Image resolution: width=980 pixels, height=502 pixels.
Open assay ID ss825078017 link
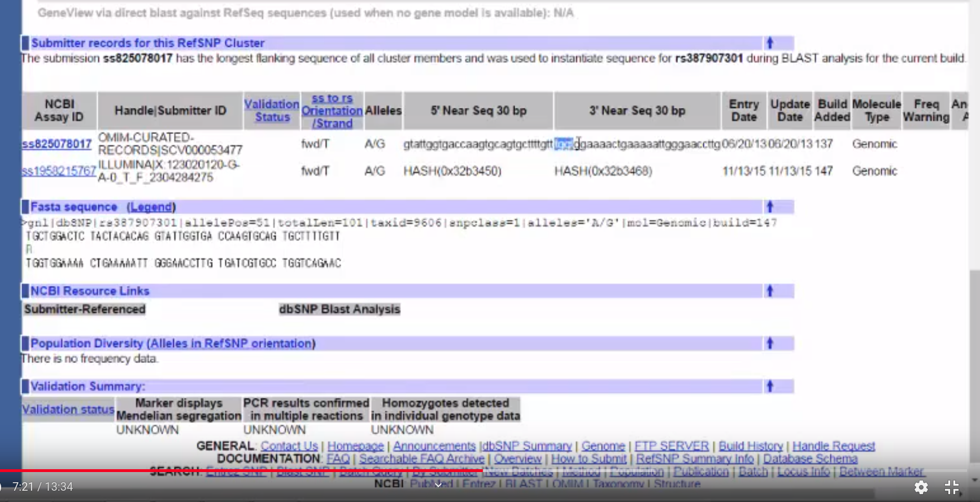tap(56, 144)
